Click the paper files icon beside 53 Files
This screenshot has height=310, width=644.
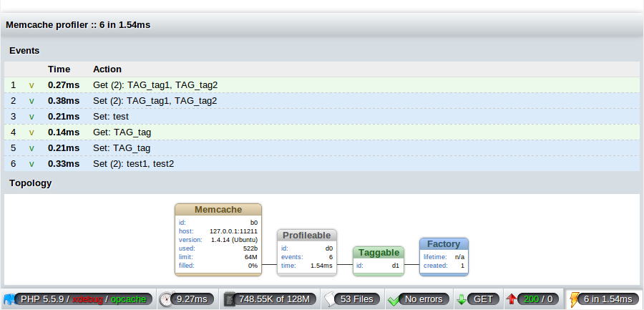click(330, 299)
